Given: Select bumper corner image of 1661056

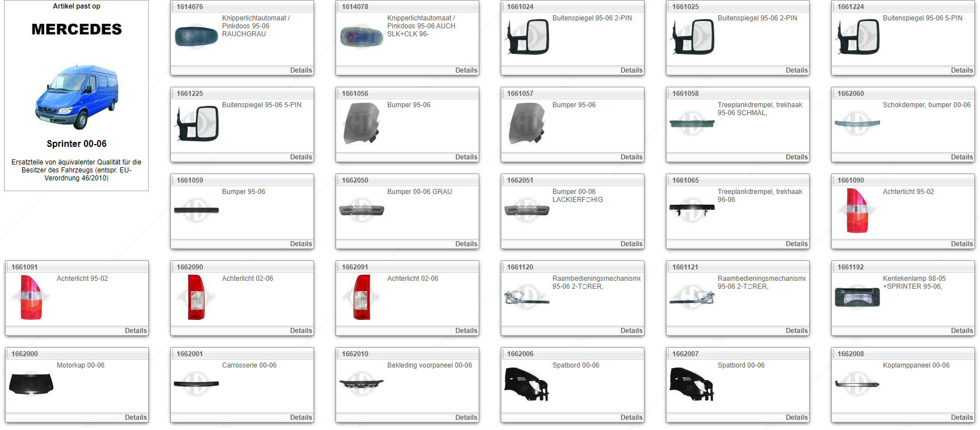Looking at the screenshot, I should (362, 124).
